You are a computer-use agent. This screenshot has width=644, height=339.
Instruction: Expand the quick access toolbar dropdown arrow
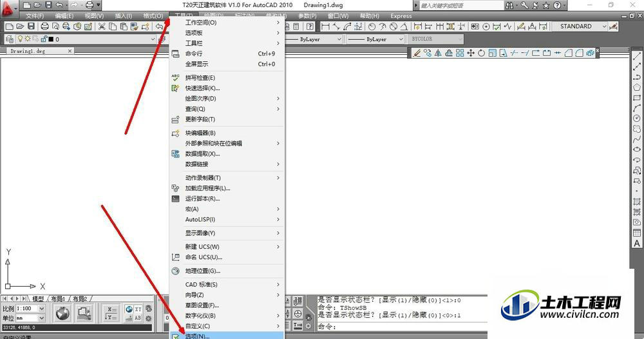[x=99, y=5]
